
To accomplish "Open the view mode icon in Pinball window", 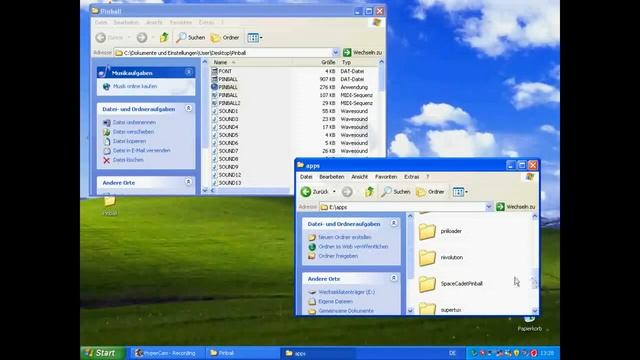I will click(x=253, y=38).
